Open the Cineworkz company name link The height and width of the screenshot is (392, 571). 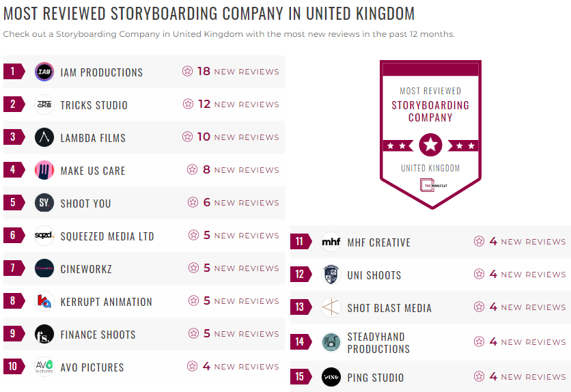coord(86,269)
